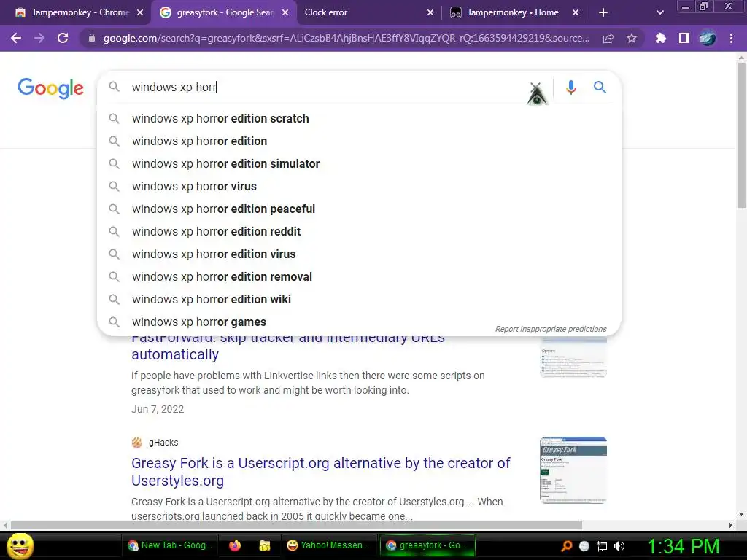Viewport: 747px width, 560px height.
Task: Open the tab search dropdown
Action: tap(659, 12)
